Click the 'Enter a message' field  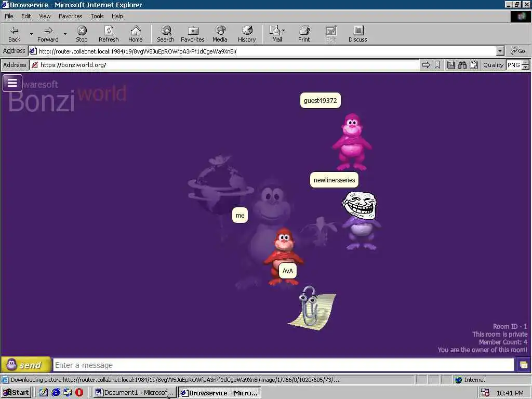[x=284, y=365]
